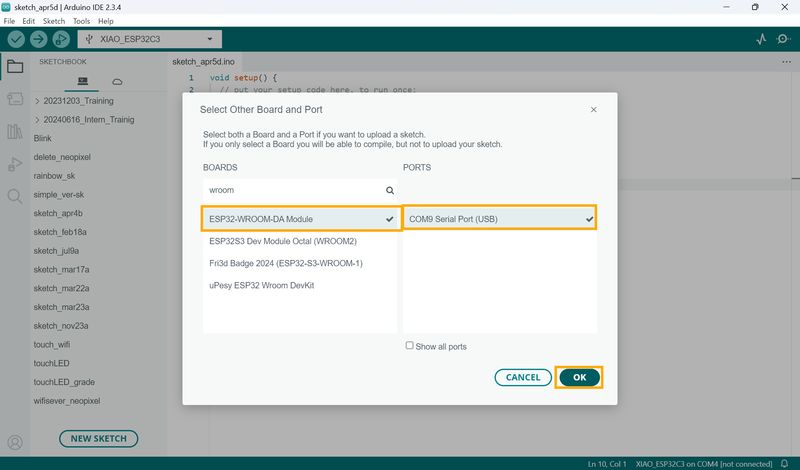Open the Search sidebar icon
Image resolution: width=800 pixels, height=470 pixels.
(x=15, y=196)
